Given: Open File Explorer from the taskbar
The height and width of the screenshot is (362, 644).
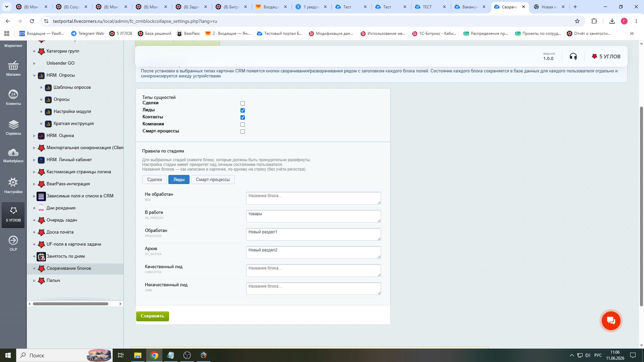Looking at the screenshot, I should click(138, 355).
